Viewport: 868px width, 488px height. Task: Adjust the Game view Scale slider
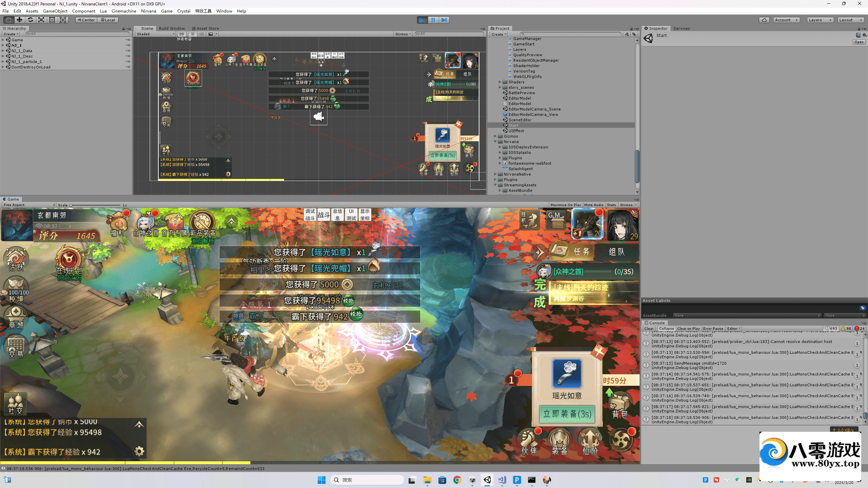[95, 205]
